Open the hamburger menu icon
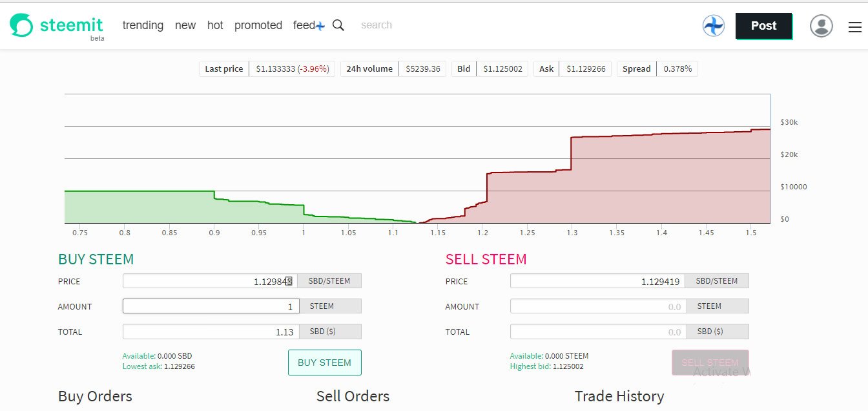 coord(854,27)
